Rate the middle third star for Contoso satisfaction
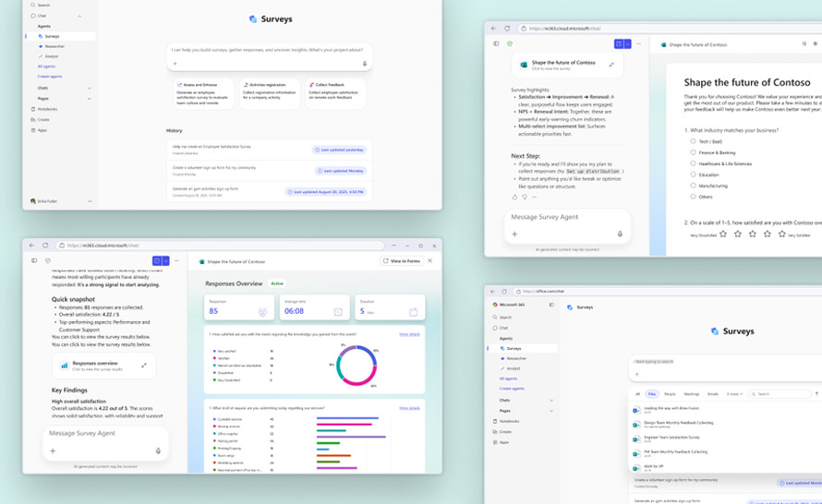This screenshot has height=504, width=822. pos(753,234)
